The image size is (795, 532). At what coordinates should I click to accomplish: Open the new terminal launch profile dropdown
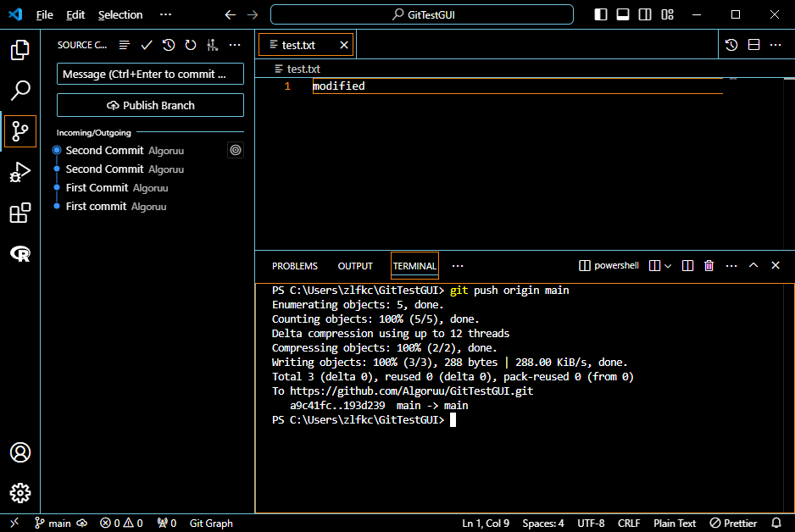pos(668,265)
